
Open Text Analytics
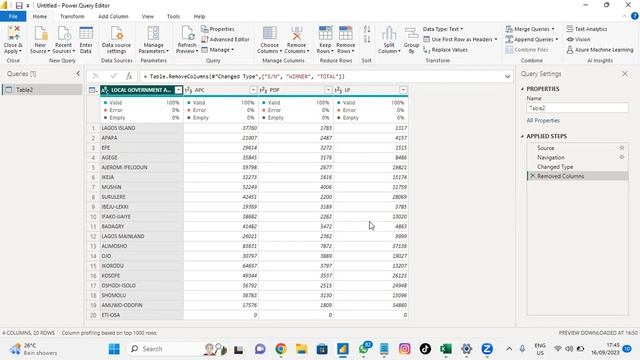(x=587, y=29)
